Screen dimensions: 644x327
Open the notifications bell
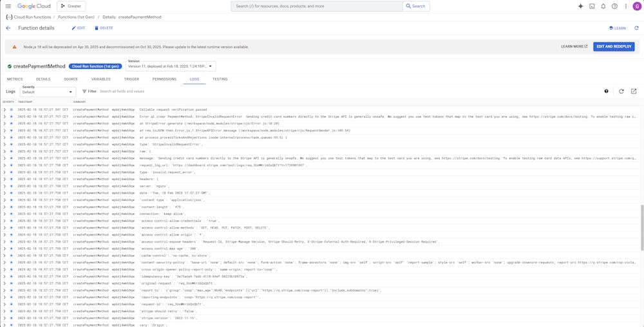pyautogui.click(x=603, y=6)
